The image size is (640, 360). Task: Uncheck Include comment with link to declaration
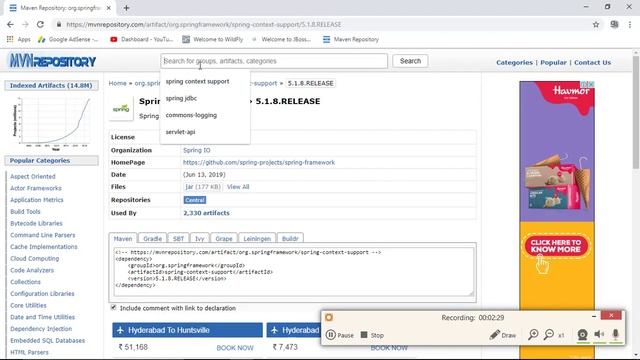click(113, 307)
